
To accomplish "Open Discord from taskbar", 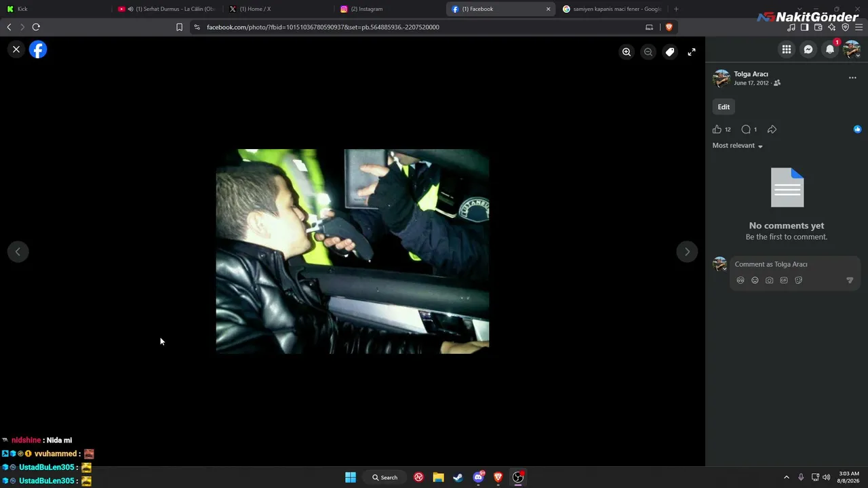I will pos(479,477).
